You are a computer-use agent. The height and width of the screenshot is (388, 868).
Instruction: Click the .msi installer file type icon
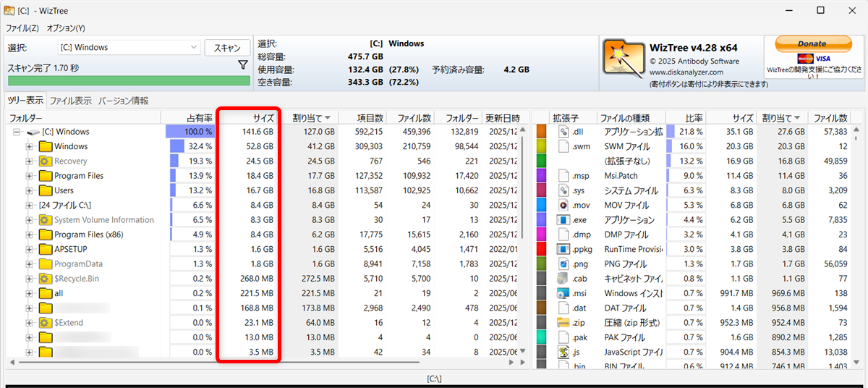coord(563,293)
